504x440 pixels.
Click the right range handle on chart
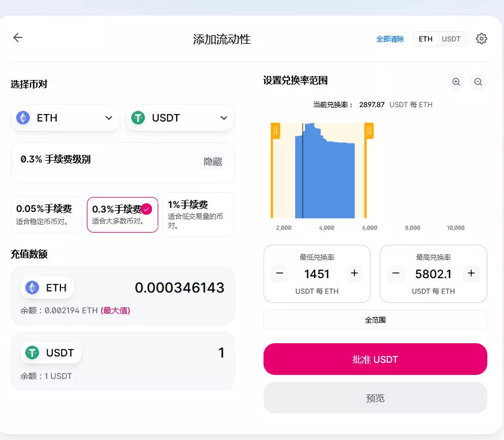(x=369, y=131)
